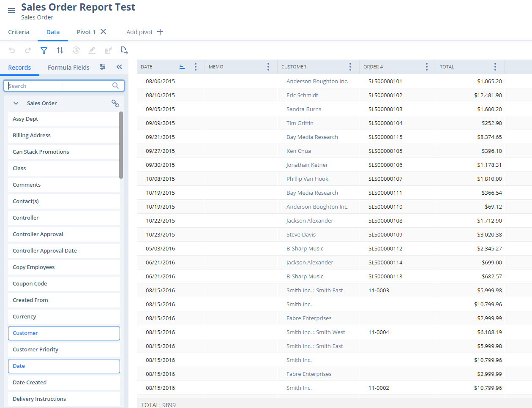Open Customer column options menu

point(350,67)
